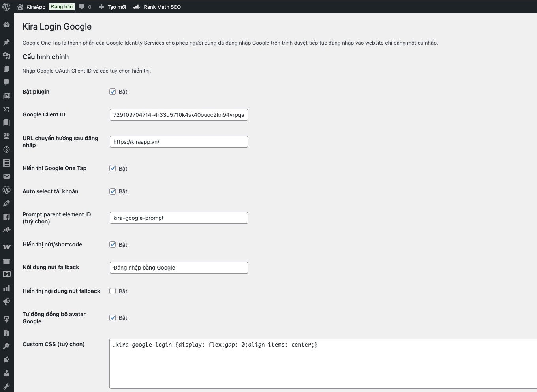Click the Facebook icon in sidebar

coord(6,217)
